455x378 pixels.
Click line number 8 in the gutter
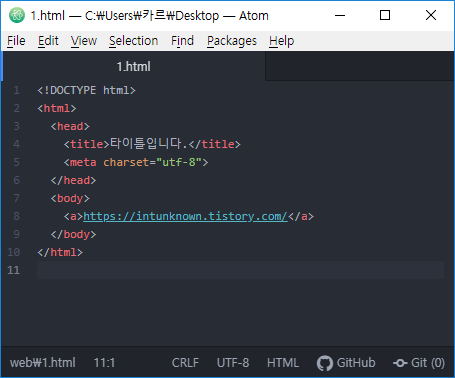click(x=16, y=216)
